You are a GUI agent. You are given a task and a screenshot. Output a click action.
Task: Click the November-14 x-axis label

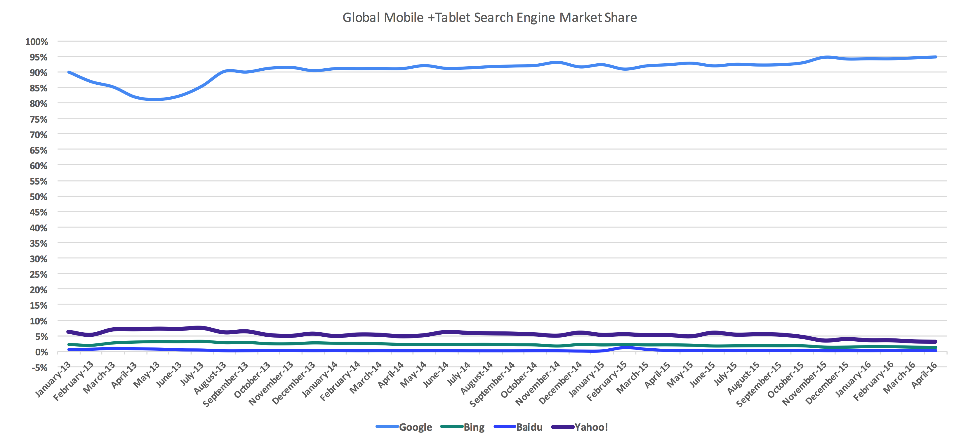(x=538, y=383)
